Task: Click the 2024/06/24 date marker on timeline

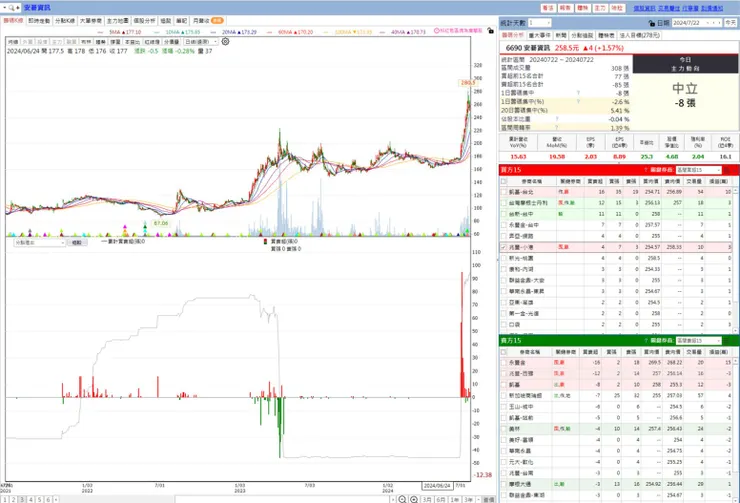Action: click(437, 486)
